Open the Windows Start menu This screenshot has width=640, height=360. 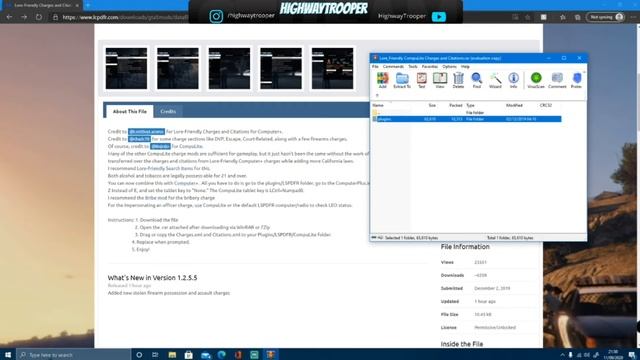tap(8, 355)
